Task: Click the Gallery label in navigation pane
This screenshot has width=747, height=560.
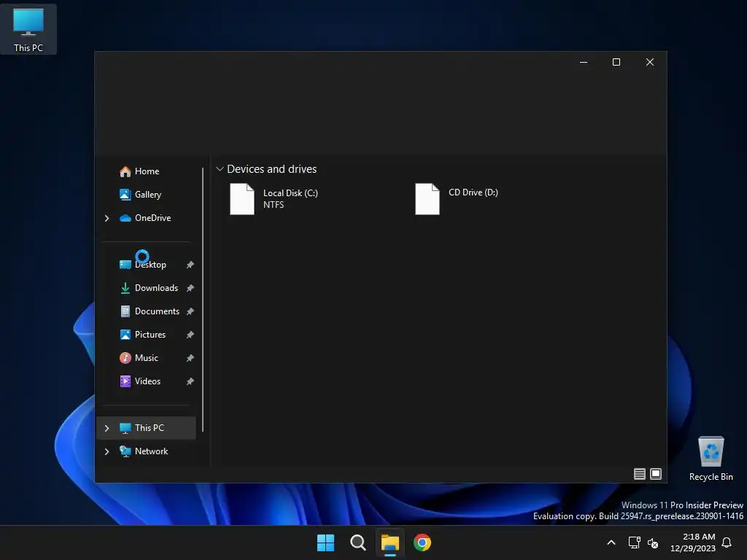Action: pyautogui.click(x=147, y=195)
